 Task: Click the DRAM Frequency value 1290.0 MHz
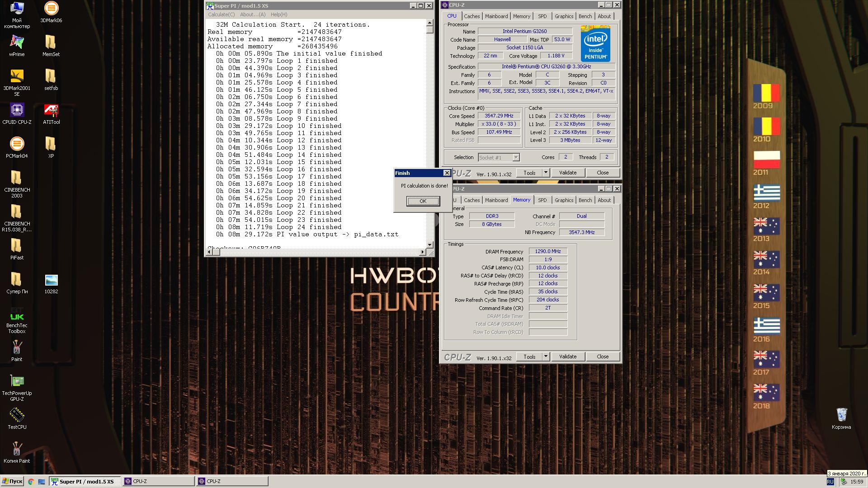(547, 251)
